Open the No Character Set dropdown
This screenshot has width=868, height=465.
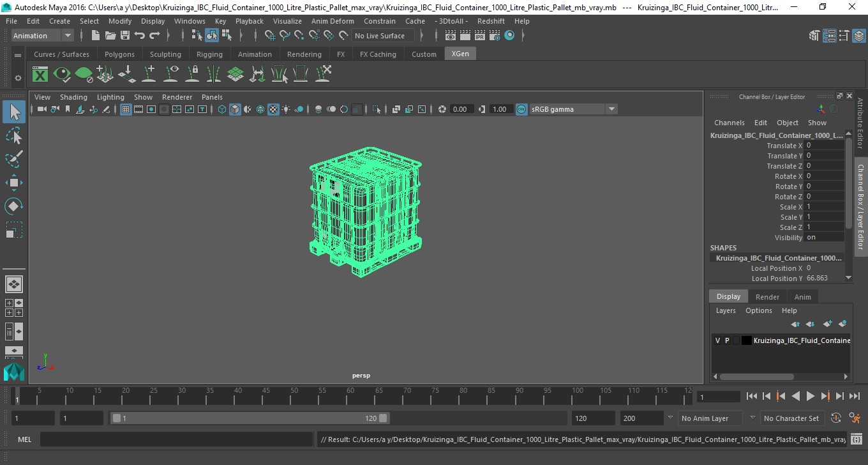coord(791,418)
